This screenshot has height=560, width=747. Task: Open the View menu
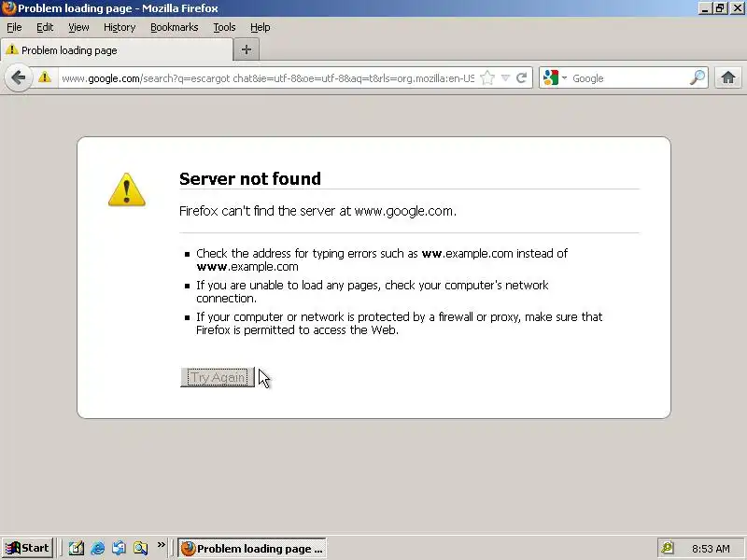coord(78,28)
